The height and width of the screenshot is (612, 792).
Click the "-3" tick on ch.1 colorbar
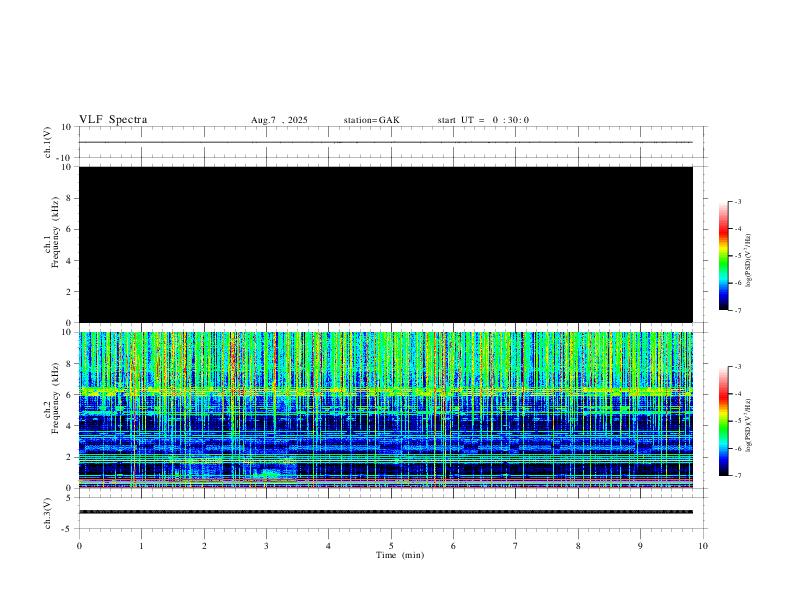click(x=738, y=201)
